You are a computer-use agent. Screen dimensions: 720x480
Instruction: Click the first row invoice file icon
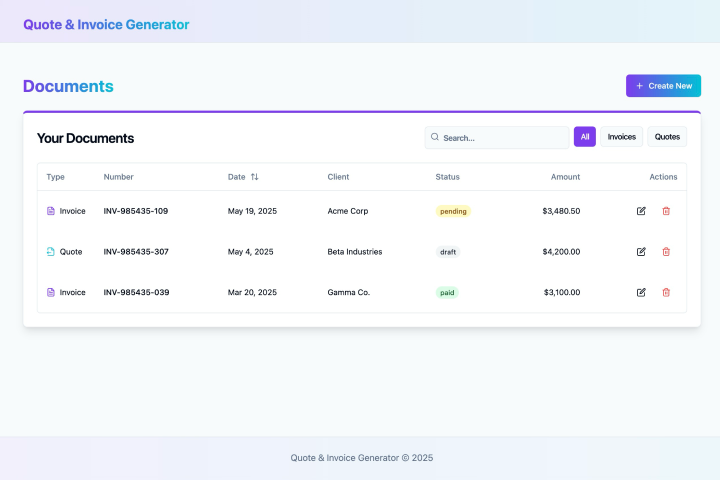tap(51, 211)
